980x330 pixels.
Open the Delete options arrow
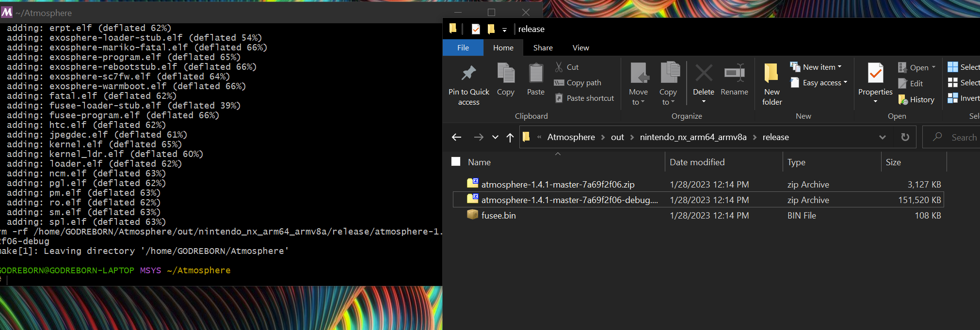tap(704, 101)
